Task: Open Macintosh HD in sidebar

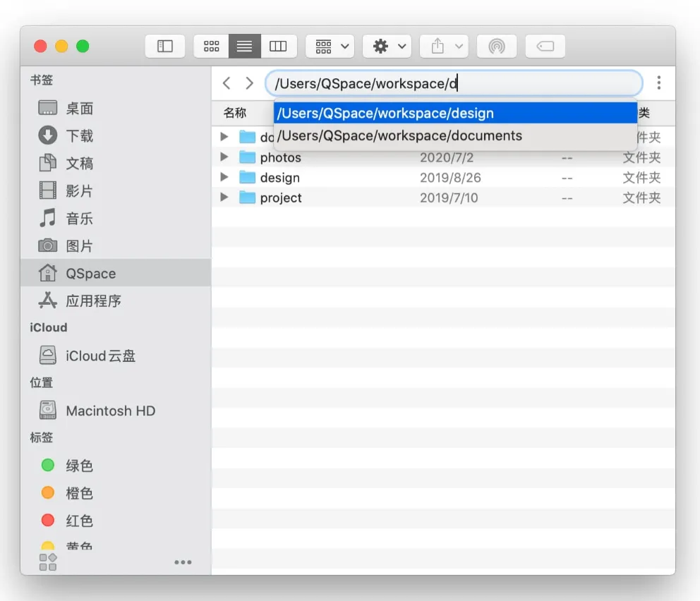Action: [116, 411]
